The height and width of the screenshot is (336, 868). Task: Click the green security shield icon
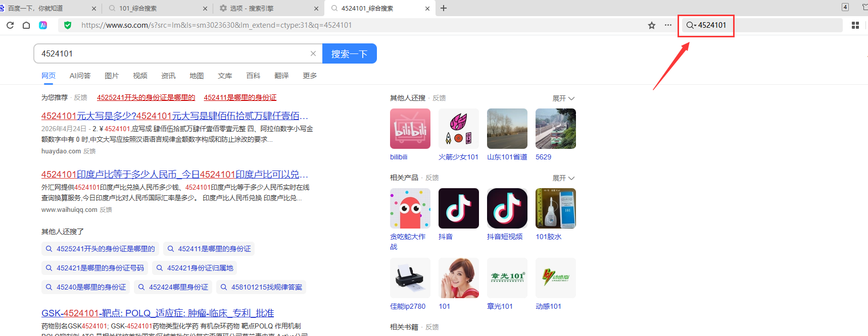68,25
